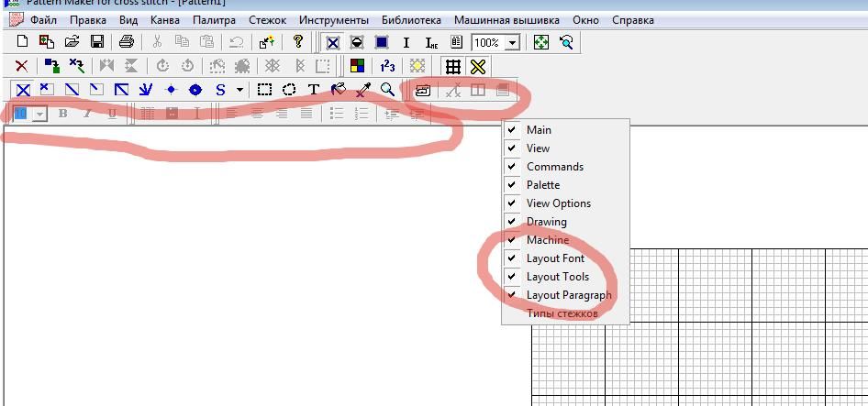868x406 pixels.
Task: Select the magnifier zoom tool
Action: pos(388,90)
